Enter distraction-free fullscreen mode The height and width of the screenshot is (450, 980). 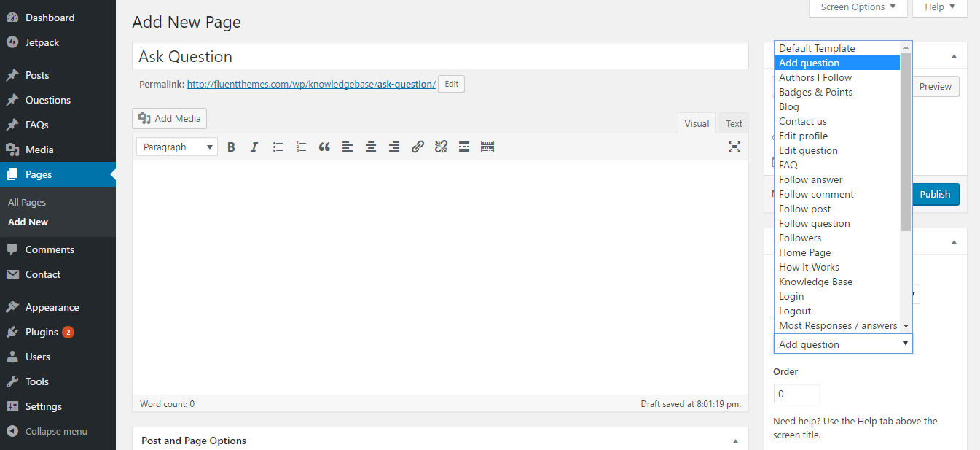point(734,147)
